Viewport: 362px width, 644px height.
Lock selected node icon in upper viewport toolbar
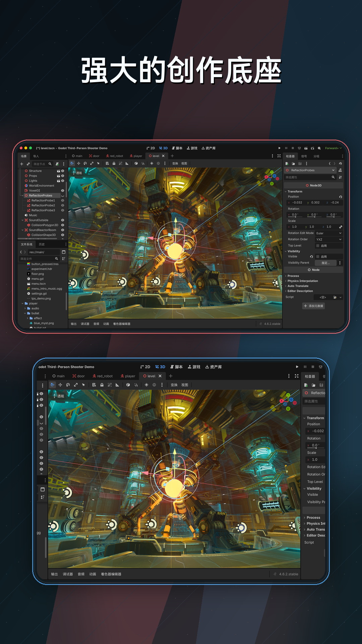pyautogui.click(x=114, y=163)
